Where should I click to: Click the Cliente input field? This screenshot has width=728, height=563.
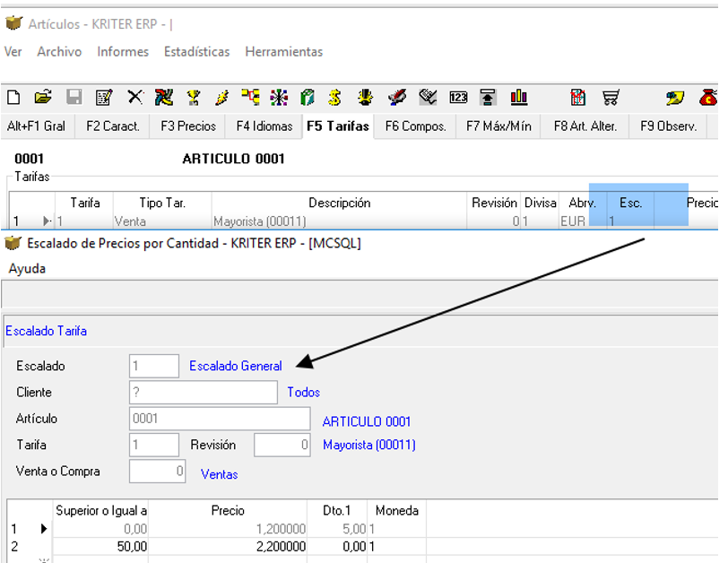point(204,393)
